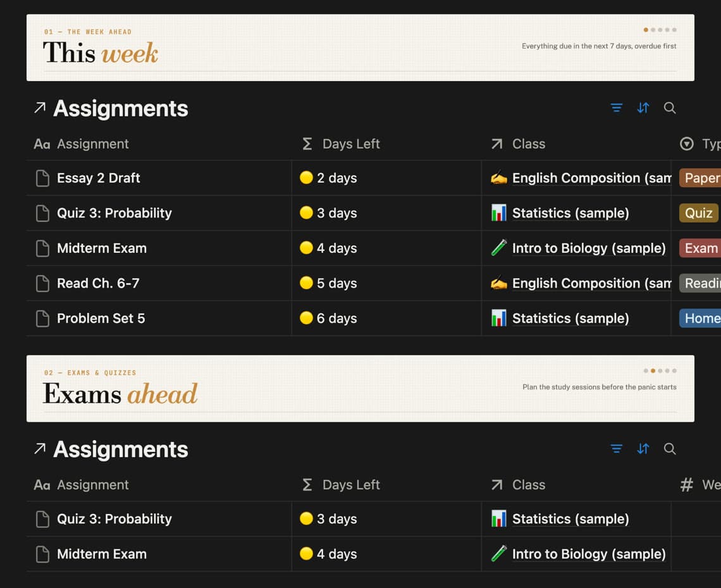
Task: Click the "5 days" cell
Action: (386, 283)
